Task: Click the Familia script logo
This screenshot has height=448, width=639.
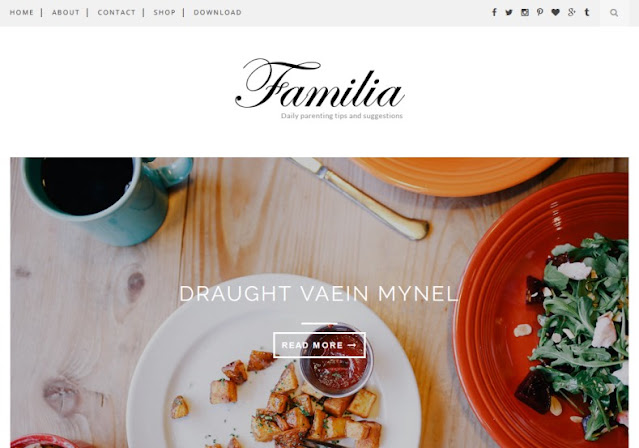Action: (x=320, y=84)
